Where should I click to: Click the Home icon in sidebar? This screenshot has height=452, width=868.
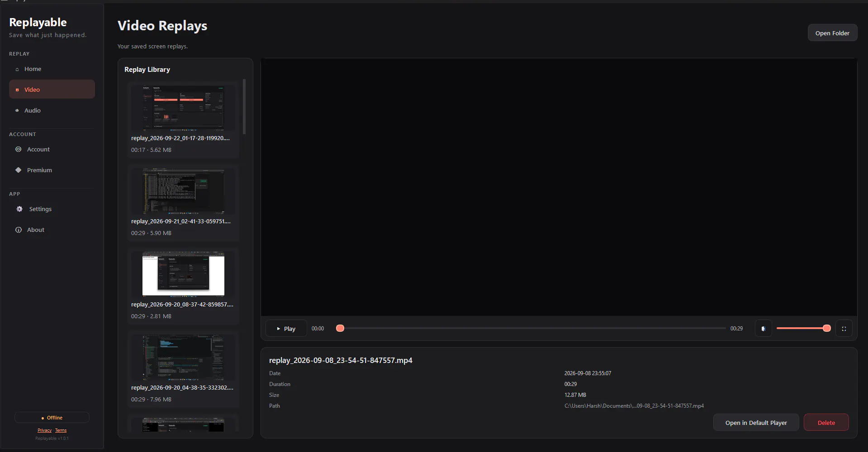click(17, 69)
